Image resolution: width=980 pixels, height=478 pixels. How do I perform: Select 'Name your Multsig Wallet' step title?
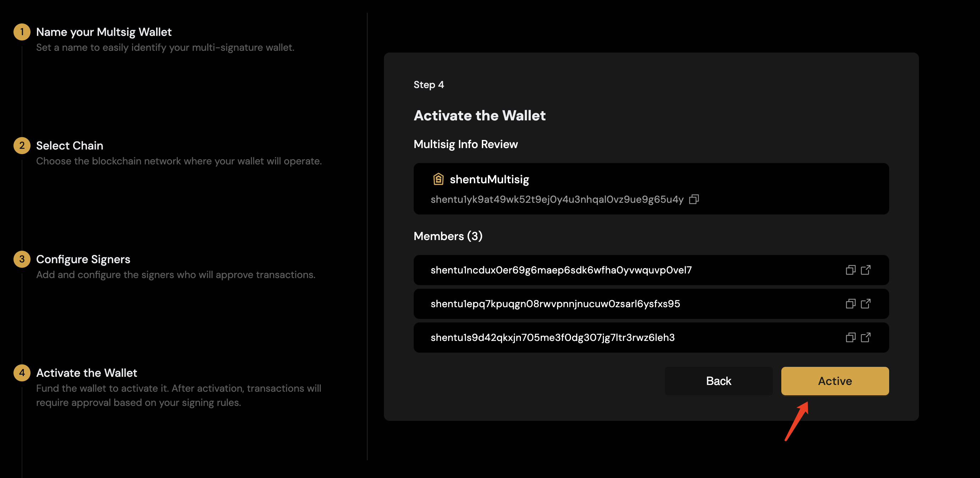pos(104,32)
